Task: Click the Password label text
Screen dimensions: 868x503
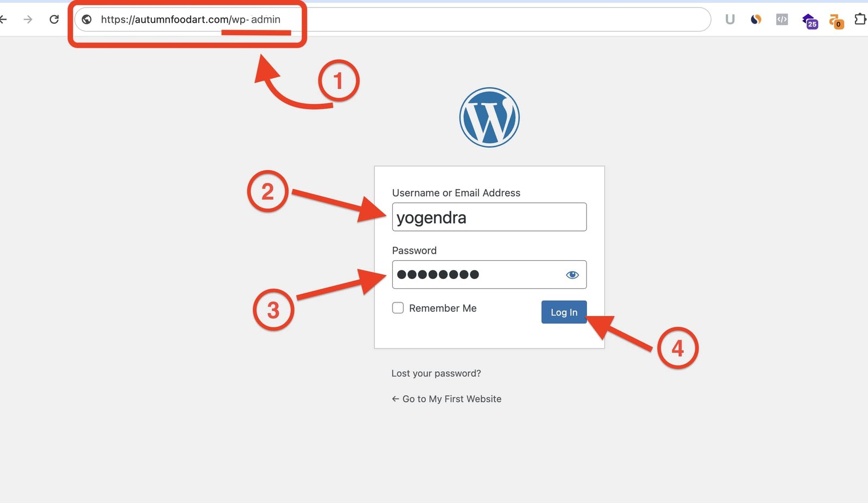Action: [x=414, y=250]
